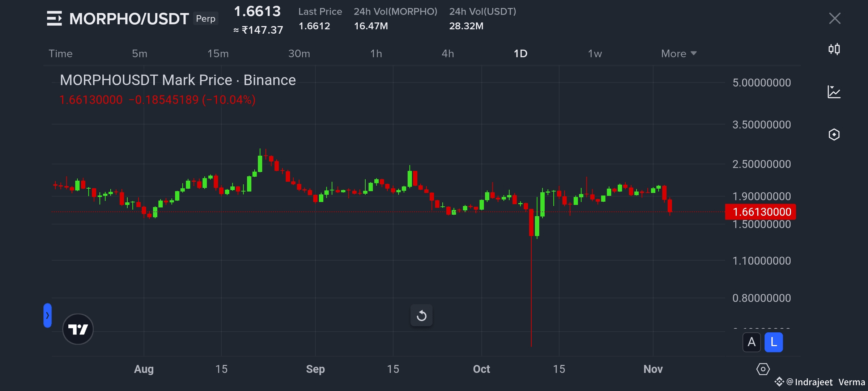Click the red 1.66130000 price label
The image size is (868, 391).
[x=760, y=212]
